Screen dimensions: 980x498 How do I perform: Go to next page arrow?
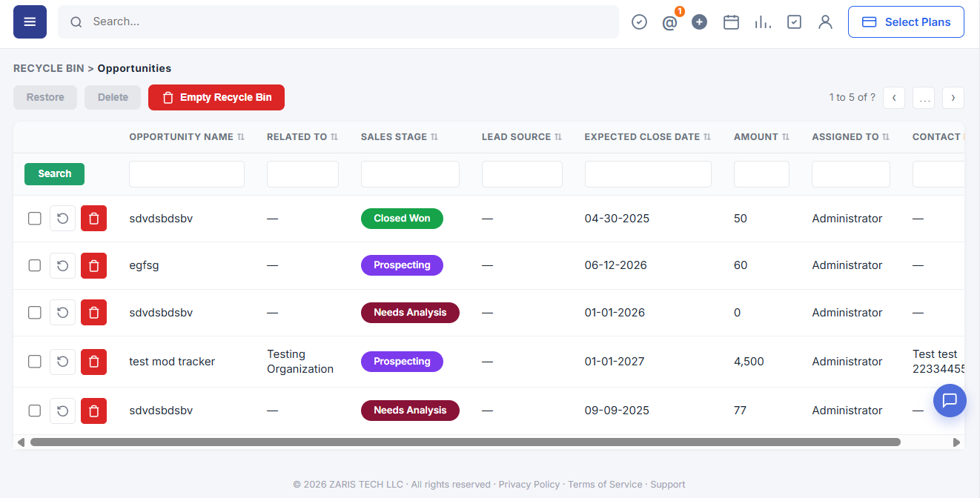coord(953,98)
